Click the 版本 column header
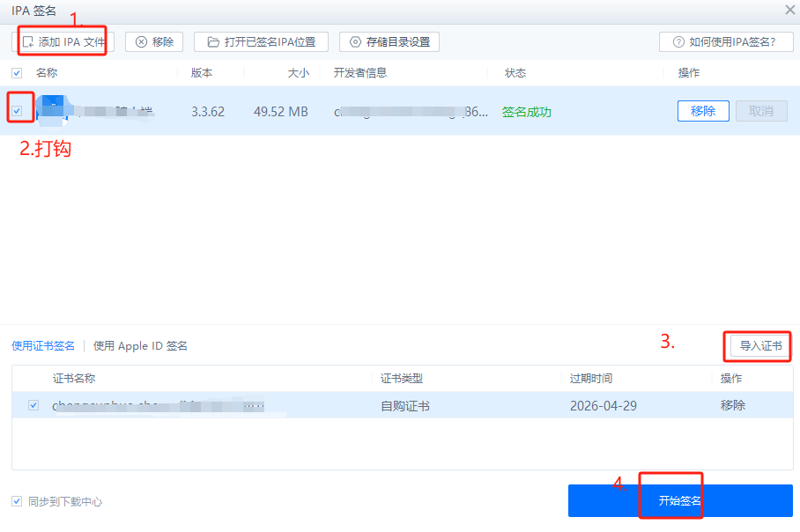The height and width of the screenshot is (532, 800). coord(202,73)
